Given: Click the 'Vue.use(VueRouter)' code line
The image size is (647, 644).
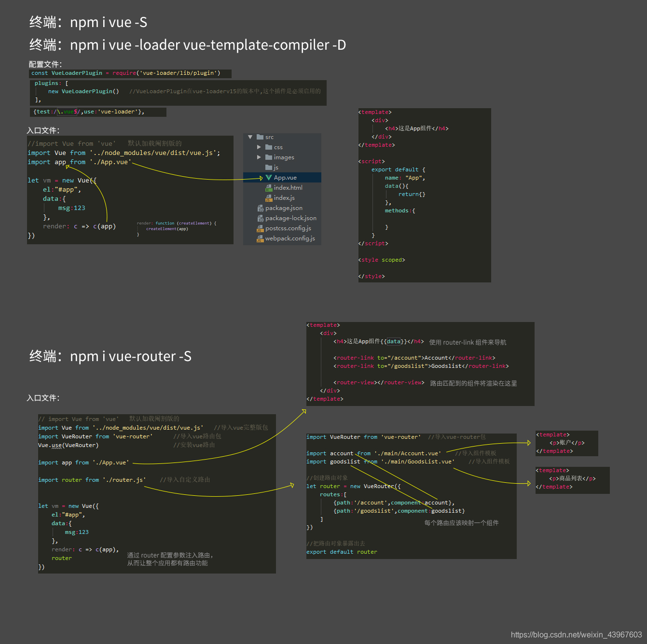Looking at the screenshot, I should [68, 445].
